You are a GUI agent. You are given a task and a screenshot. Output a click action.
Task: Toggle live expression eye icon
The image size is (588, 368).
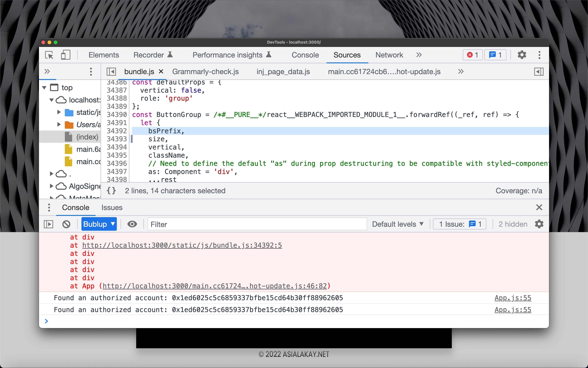[132, 224]
